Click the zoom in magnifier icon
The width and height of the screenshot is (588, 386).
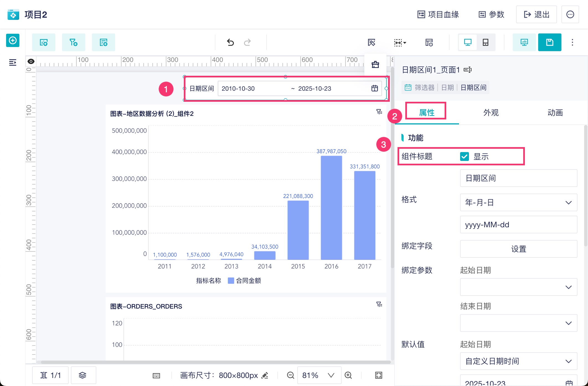(x=348, y=375)
